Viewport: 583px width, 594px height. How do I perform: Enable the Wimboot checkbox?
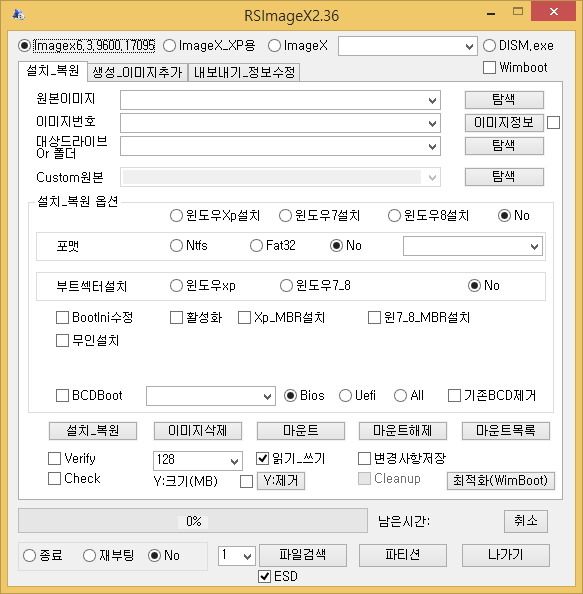(x=515, y=68)
